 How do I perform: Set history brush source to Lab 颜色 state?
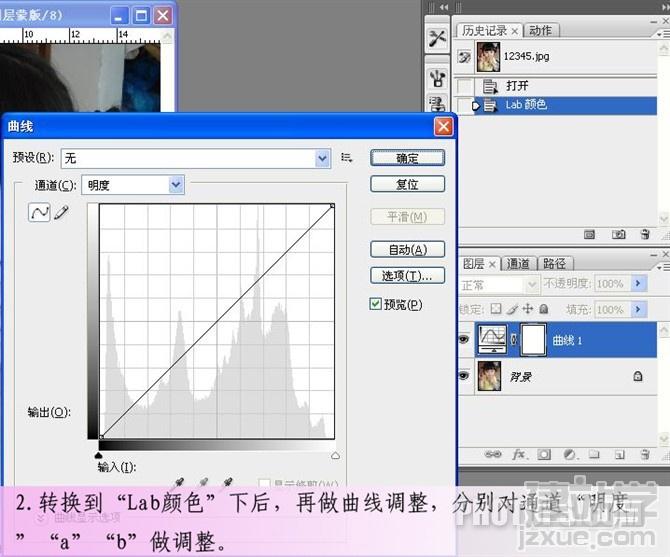(464, 105)
